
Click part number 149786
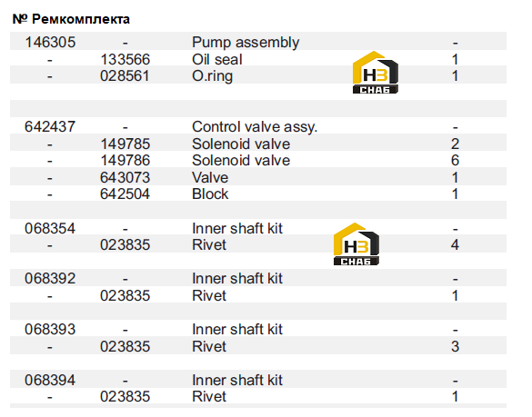click(125, 161)
